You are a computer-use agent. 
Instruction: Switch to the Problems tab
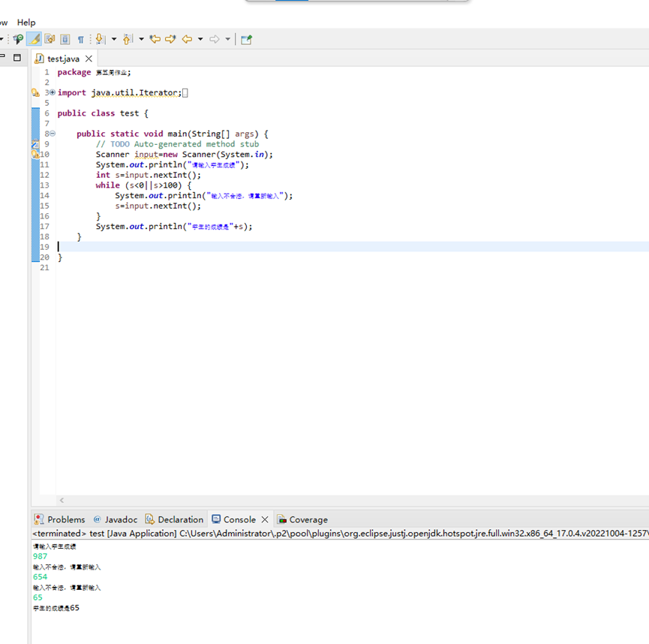point(60,519)
